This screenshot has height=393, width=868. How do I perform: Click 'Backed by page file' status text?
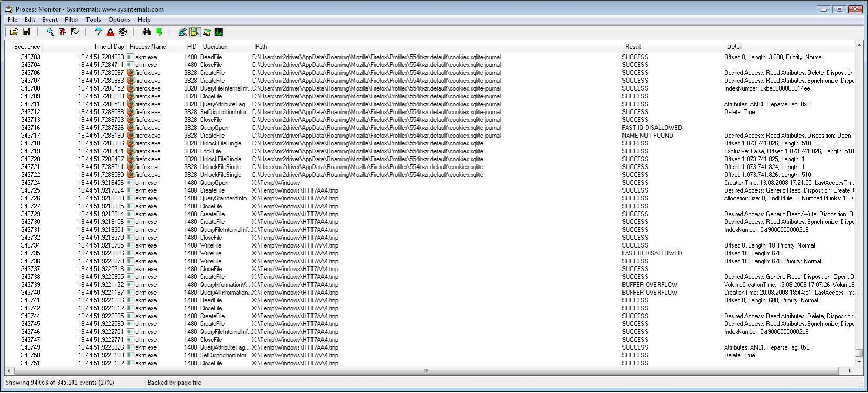174,383
